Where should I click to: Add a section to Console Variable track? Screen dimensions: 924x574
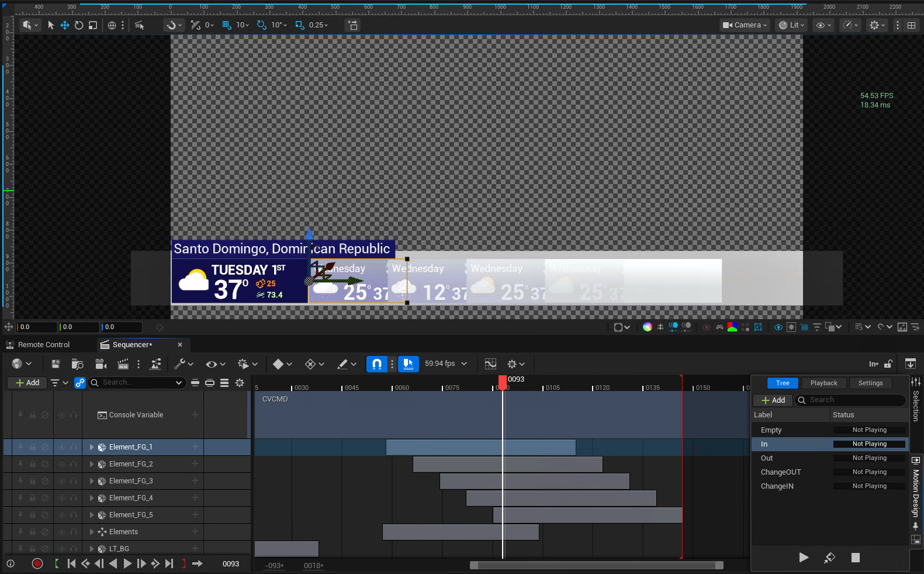coord(195,415)
